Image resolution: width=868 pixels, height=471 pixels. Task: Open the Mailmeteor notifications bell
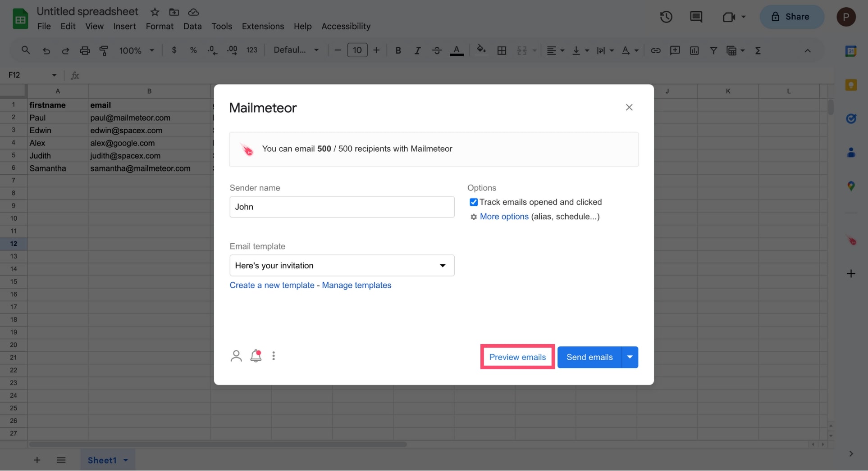coord(256,356)
